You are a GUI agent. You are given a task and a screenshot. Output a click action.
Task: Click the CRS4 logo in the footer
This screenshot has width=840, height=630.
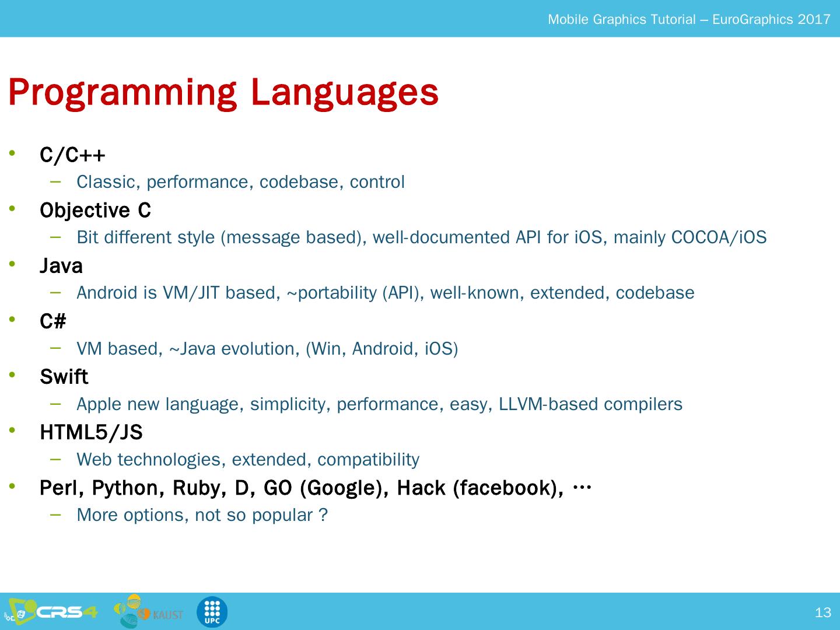pyautogui.click(x=51, y=612)
